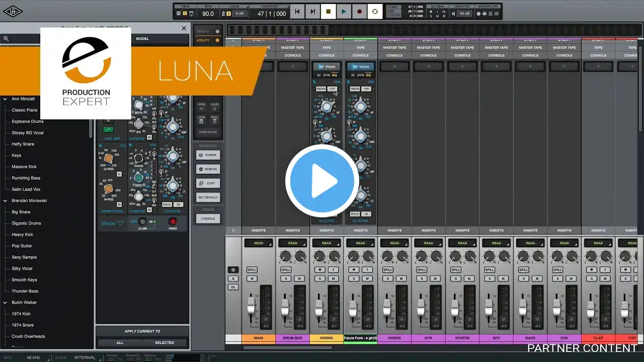This screenshot has height=362, width=644.
Task: Switch to DYN tab on HORNS Vision plugin
Action: point(327,75)
